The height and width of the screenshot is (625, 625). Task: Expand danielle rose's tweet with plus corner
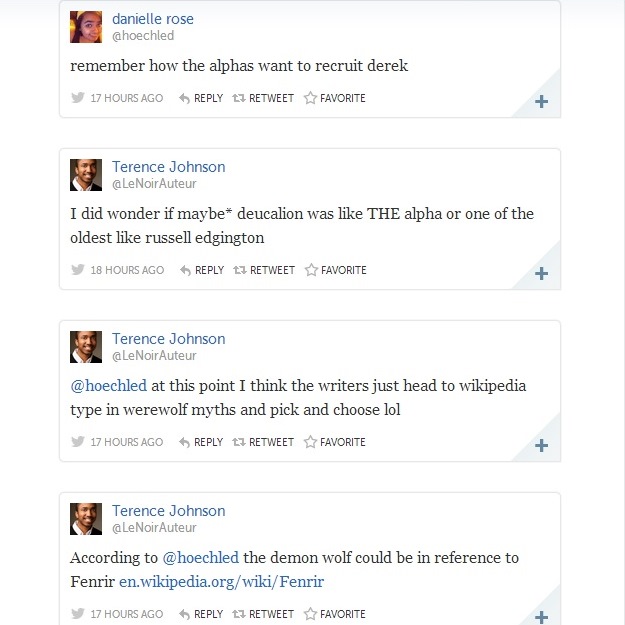pos(541,102)
